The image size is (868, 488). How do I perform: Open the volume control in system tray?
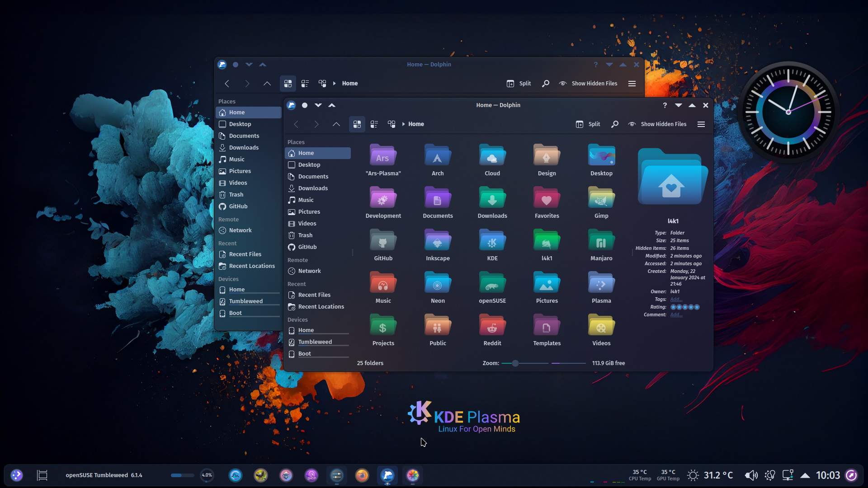751,475
